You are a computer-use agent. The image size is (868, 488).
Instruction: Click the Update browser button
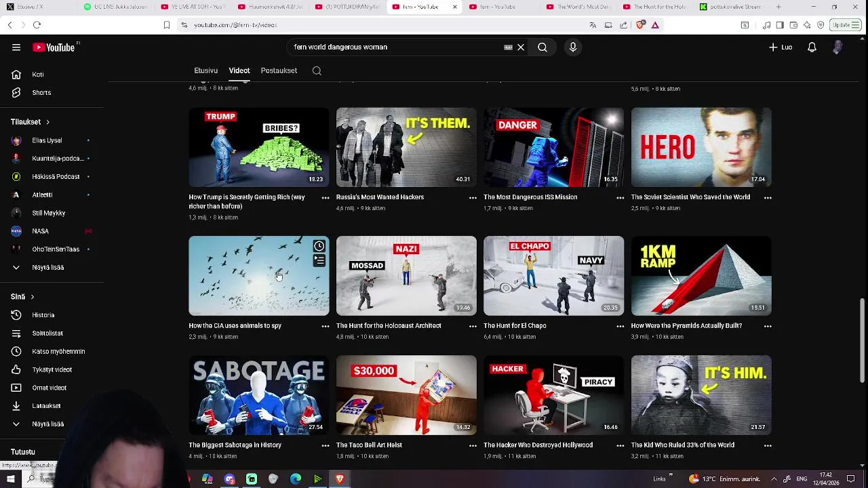(x=846, y=25)
